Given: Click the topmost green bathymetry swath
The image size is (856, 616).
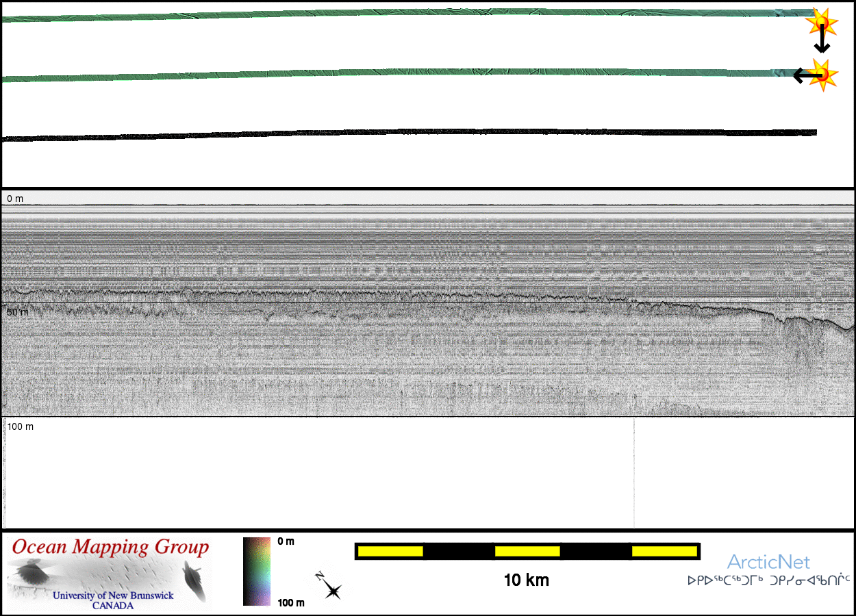Looking at the screenshot, I should 411,14.
